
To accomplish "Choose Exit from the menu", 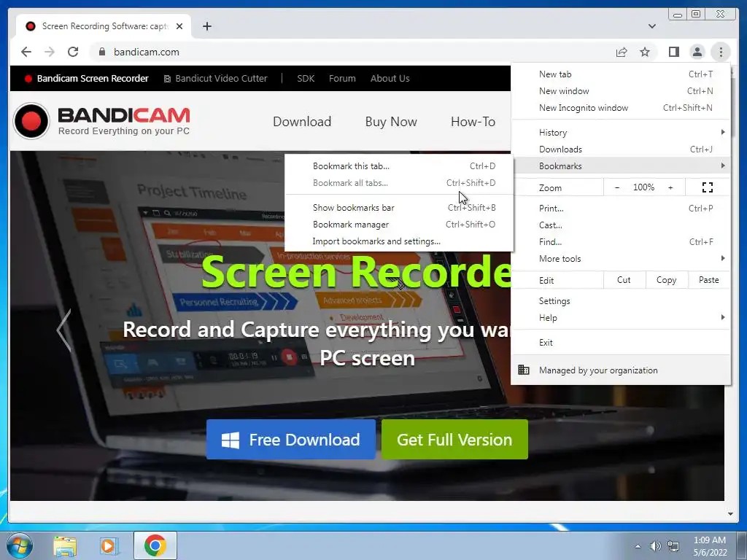I will pos(620,343).
